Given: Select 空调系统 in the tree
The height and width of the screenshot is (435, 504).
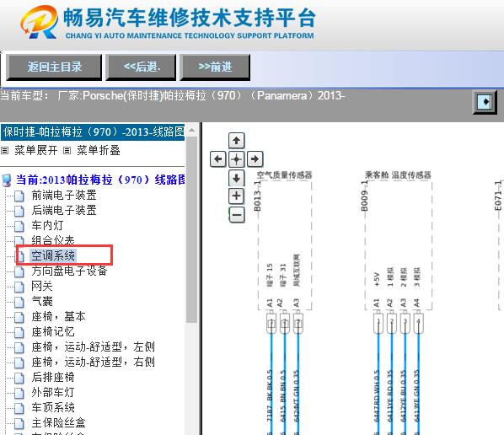Looking at the screenshot, I should [x=53, y=255].
